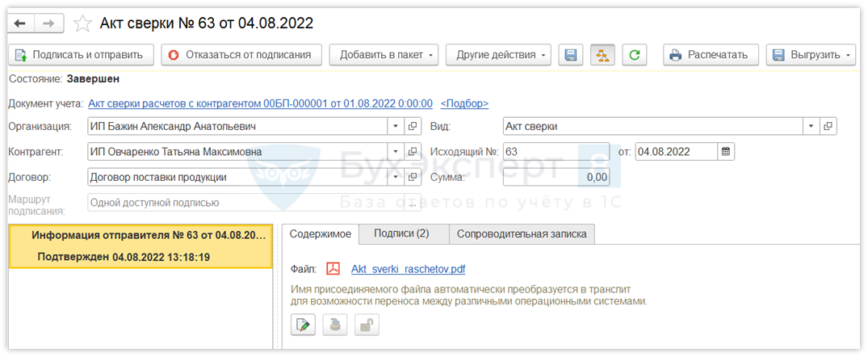Screen dimensions: 868x357
Task: Switch to the Подписи (2) tab
Action: (402, 233)
